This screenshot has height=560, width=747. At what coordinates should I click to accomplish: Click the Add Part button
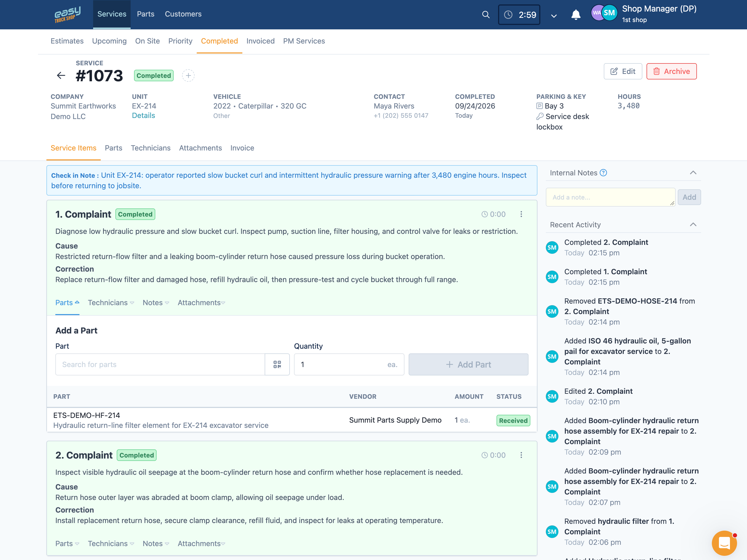pos(468,365)
